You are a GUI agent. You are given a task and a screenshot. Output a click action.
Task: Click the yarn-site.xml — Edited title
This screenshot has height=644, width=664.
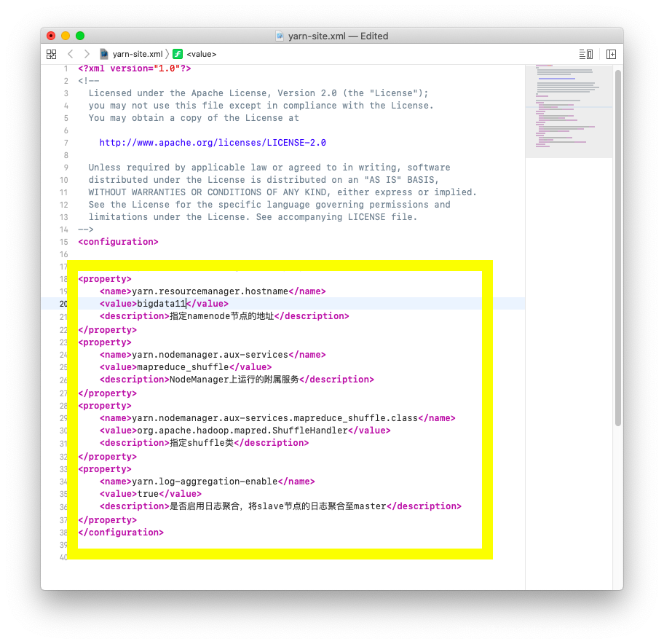(339, 36)
